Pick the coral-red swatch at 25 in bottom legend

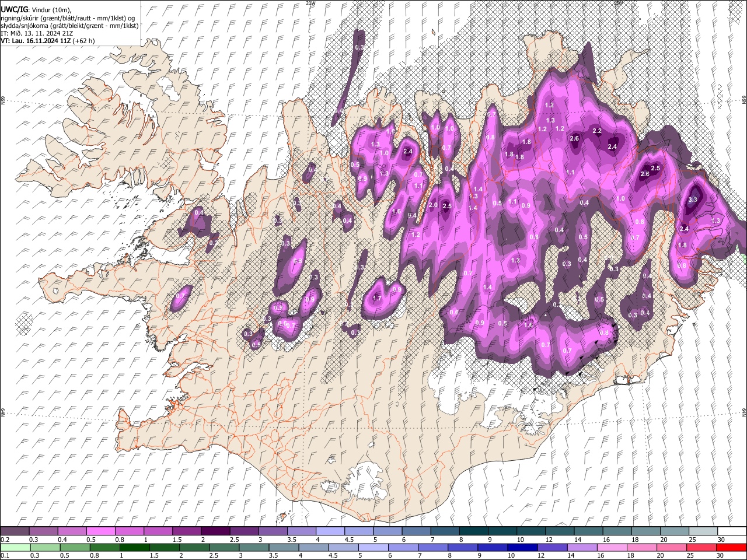pos(701,547)
